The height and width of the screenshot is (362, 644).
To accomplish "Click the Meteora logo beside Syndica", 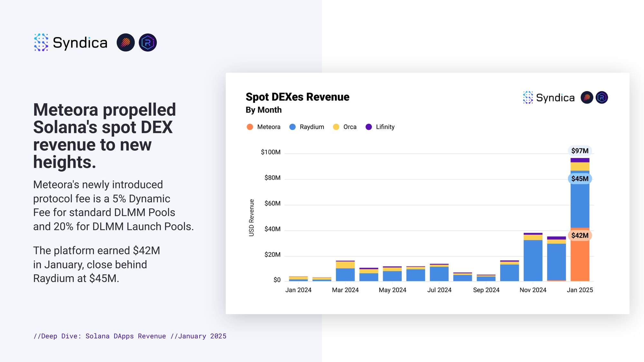I will point(126,42).
